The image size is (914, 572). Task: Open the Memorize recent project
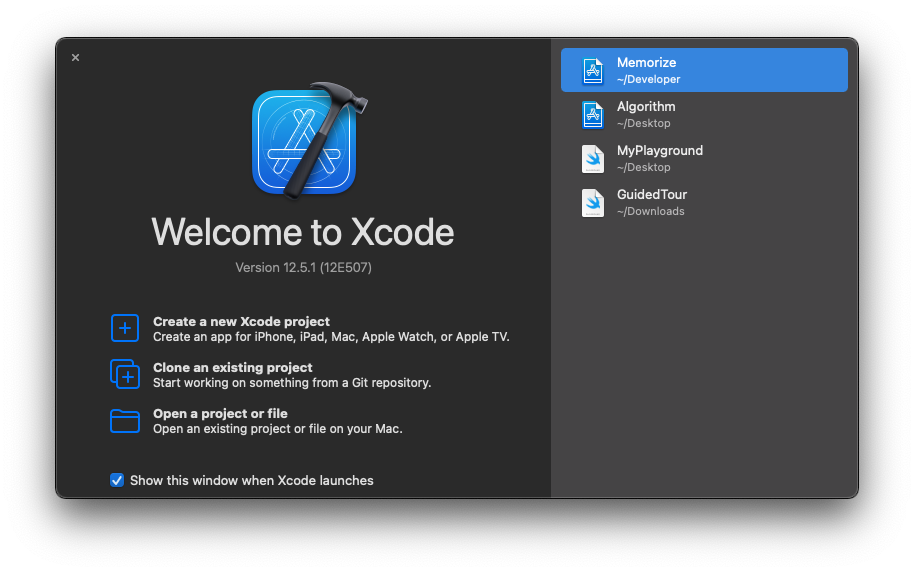(704, 70)
